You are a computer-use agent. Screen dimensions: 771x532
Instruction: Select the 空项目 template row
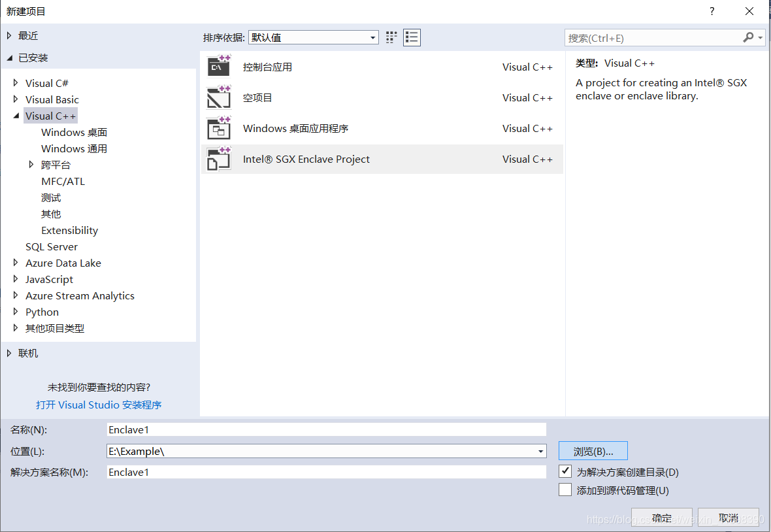click(382, 97)
